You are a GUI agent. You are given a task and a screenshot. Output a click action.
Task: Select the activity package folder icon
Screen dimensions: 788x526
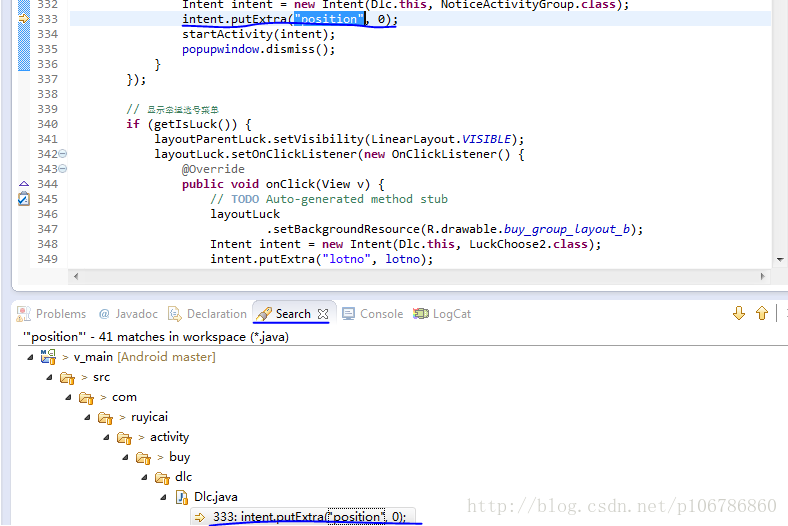[x=125, y=437]
